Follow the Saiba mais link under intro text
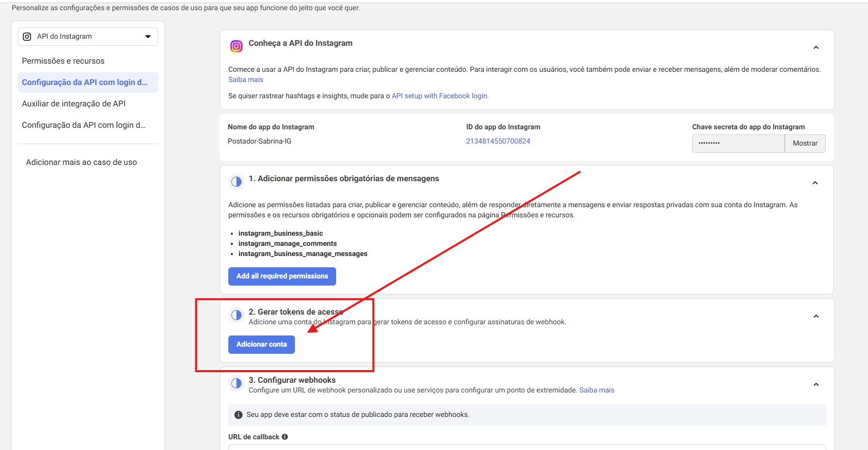The image size is (868, 450). 246,79
